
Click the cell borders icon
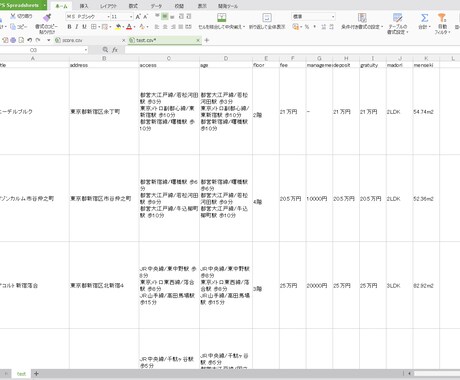click(x=94, y=27)
